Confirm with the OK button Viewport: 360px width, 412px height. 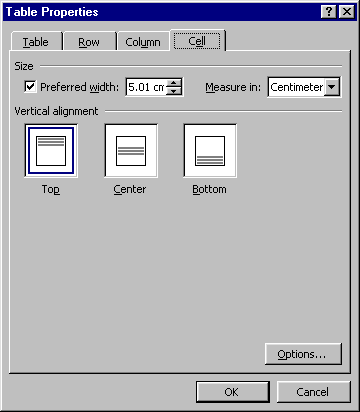click(233, 392)
